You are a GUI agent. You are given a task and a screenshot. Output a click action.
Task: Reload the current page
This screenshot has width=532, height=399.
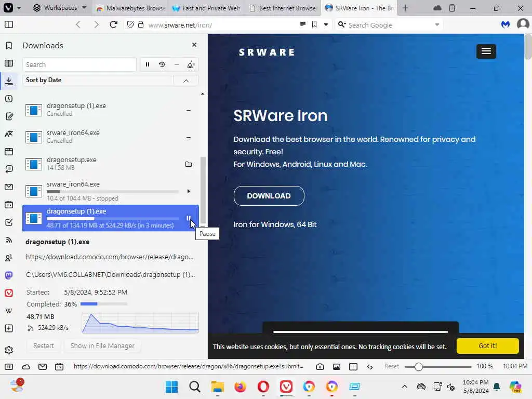pos(114,24)
